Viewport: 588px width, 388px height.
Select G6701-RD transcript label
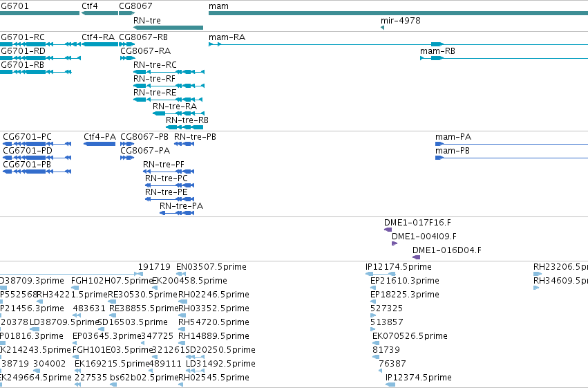(23, 51)
